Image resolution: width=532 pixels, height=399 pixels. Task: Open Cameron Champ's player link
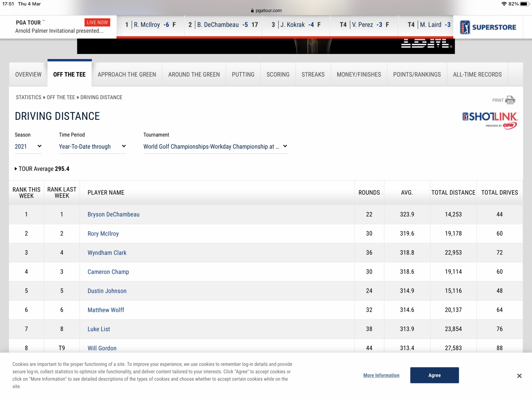108,272
